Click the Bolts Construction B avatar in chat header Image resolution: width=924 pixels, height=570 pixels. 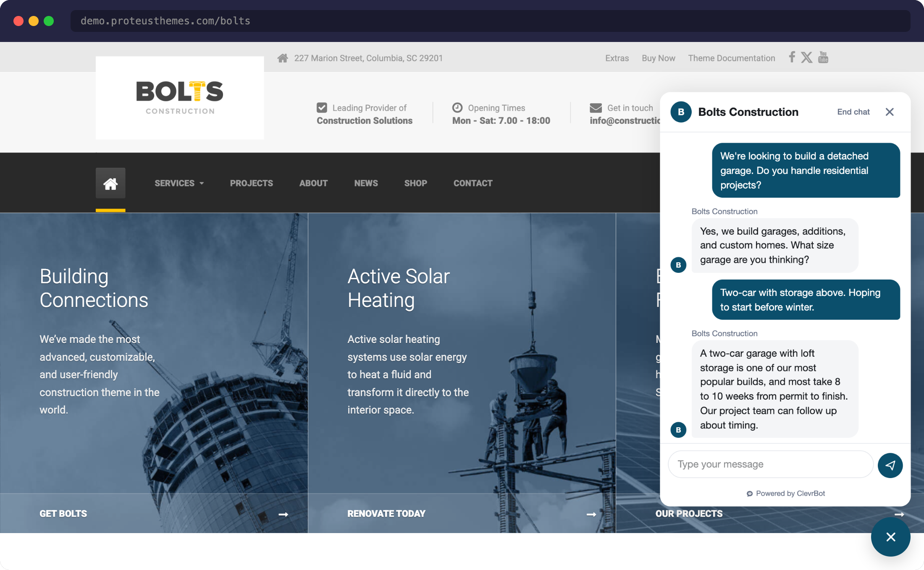(681, 112)
